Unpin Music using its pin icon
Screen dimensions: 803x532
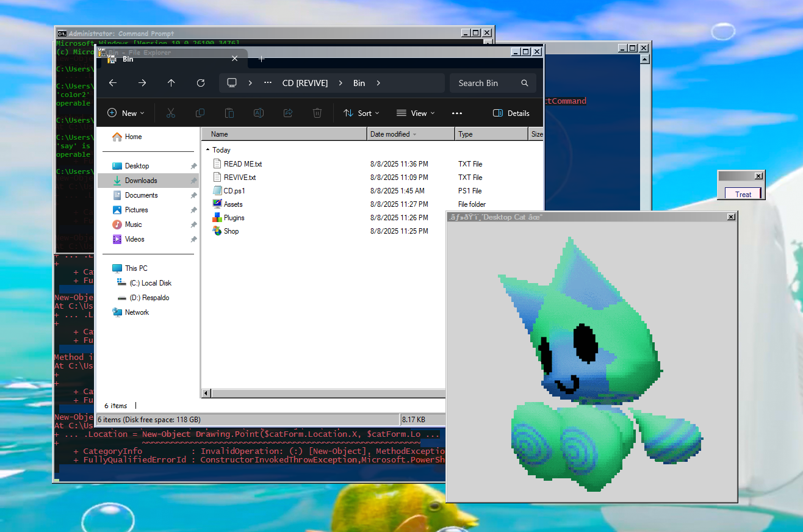193,225
